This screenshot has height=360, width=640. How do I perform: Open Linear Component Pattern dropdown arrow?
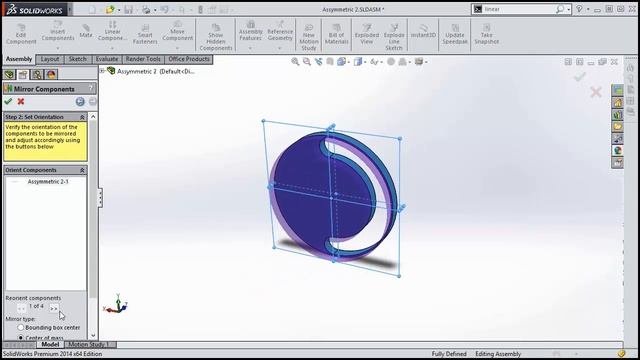[x=112, y=48]
